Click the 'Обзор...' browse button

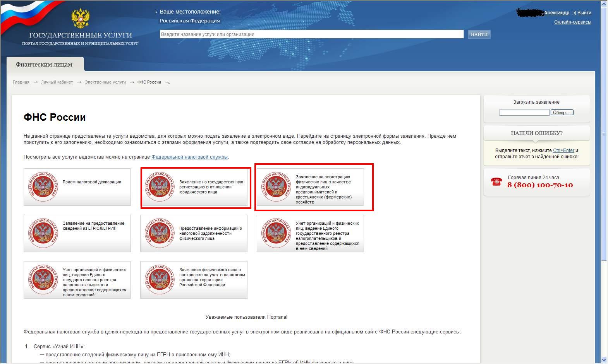click(x=562, y=113)
